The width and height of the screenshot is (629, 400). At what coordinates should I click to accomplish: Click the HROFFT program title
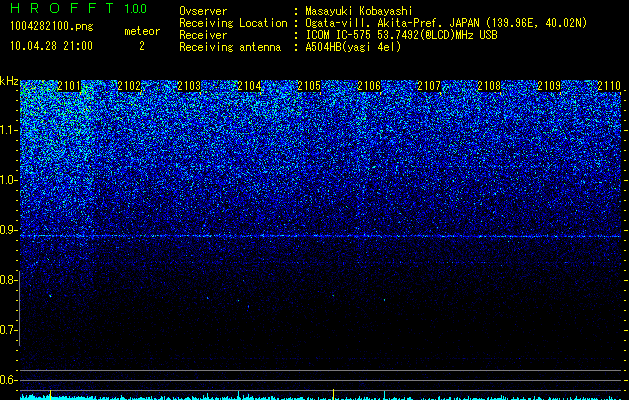(x=62, y=8)
